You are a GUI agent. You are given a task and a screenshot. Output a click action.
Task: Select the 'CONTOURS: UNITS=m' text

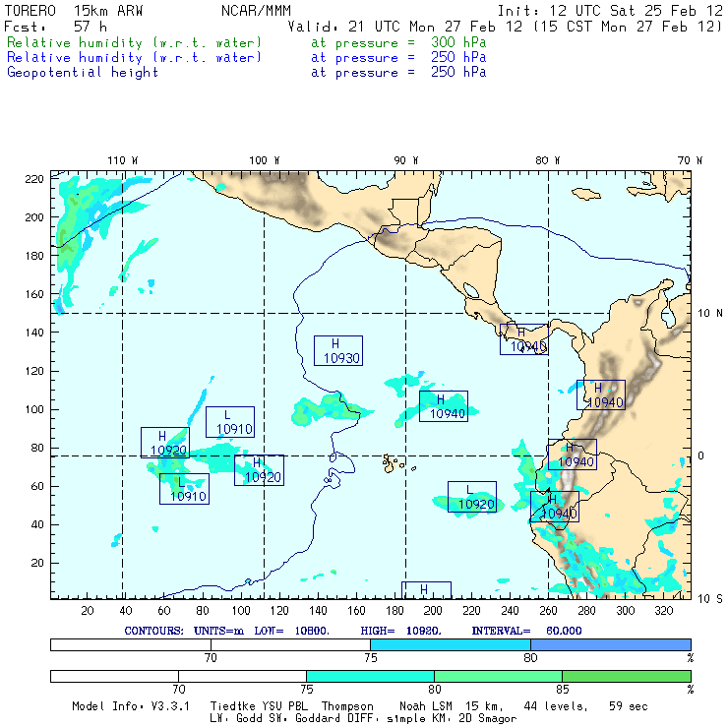click(x=184, y=631)
